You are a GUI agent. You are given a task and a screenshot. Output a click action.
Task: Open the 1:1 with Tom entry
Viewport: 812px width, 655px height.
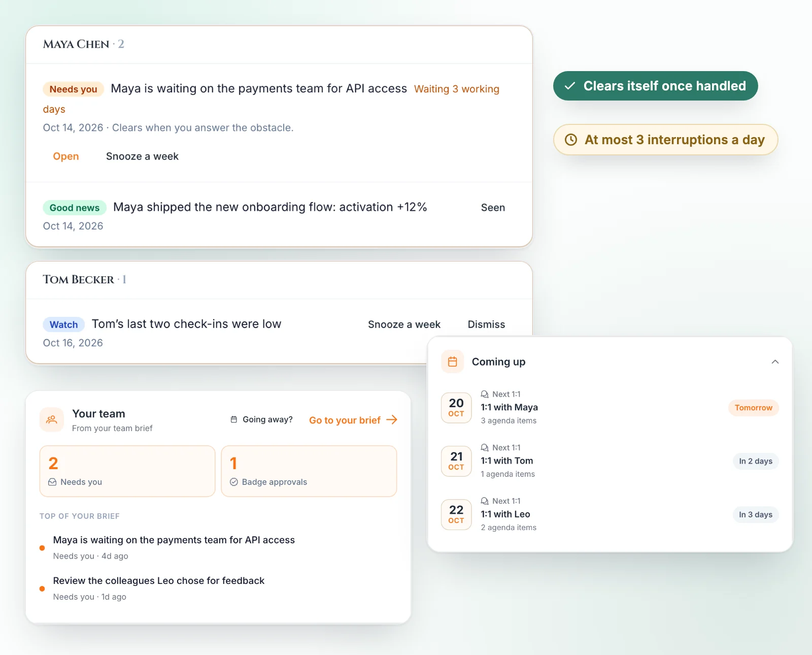(610, 461)
